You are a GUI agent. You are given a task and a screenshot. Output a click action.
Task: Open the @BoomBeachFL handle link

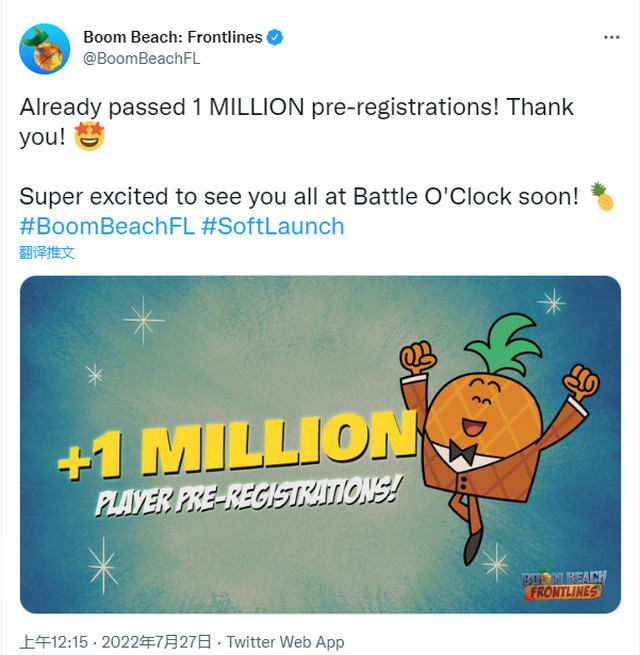tap(142, 58)
